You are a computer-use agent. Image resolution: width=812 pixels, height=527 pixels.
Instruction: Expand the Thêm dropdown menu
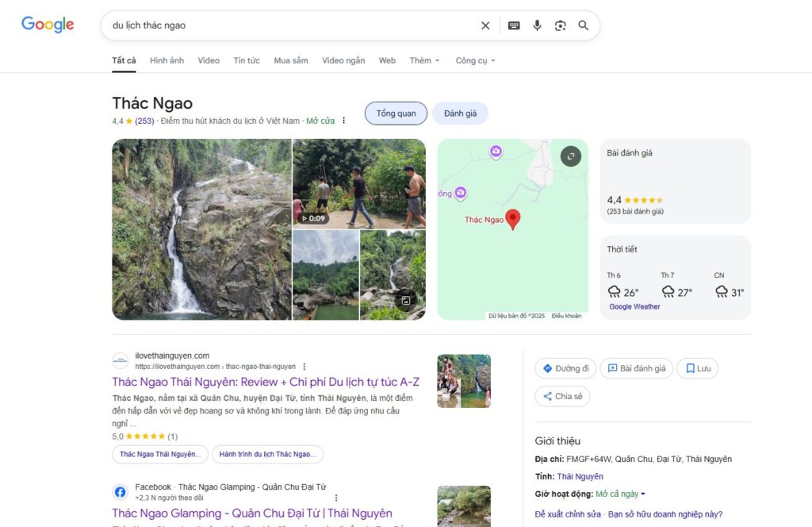[x=424, y=60]
